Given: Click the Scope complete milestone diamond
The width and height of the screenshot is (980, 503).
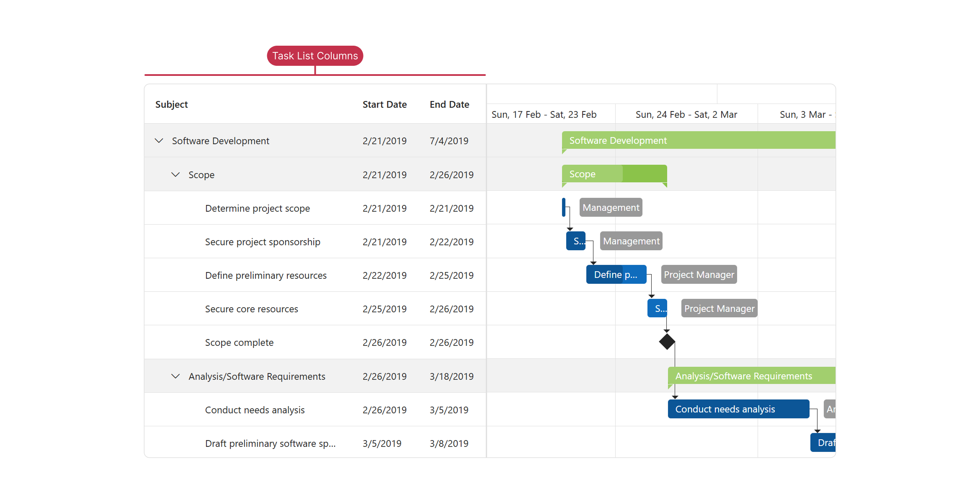Looking at the screenshot, I should pyautogui.click(x=667, y=342).
